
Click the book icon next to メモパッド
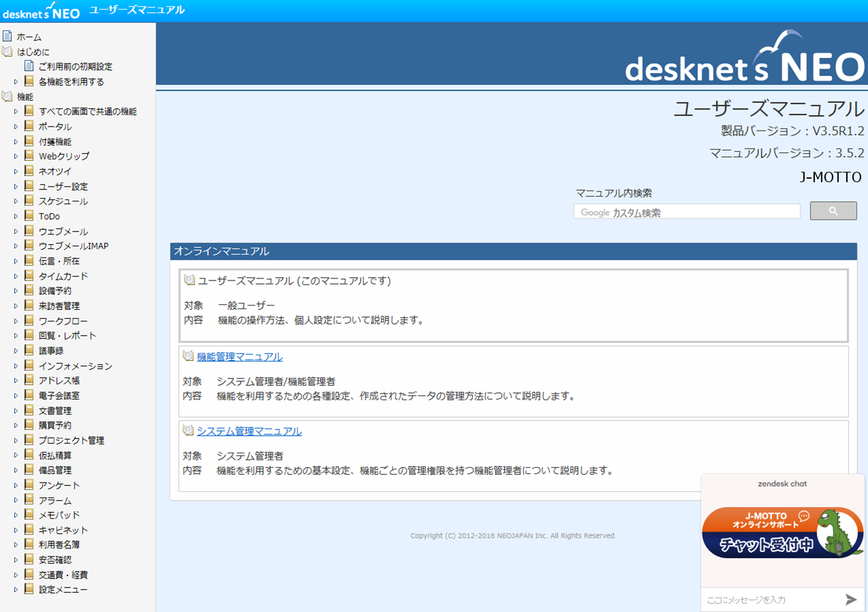tap(29, 515)
